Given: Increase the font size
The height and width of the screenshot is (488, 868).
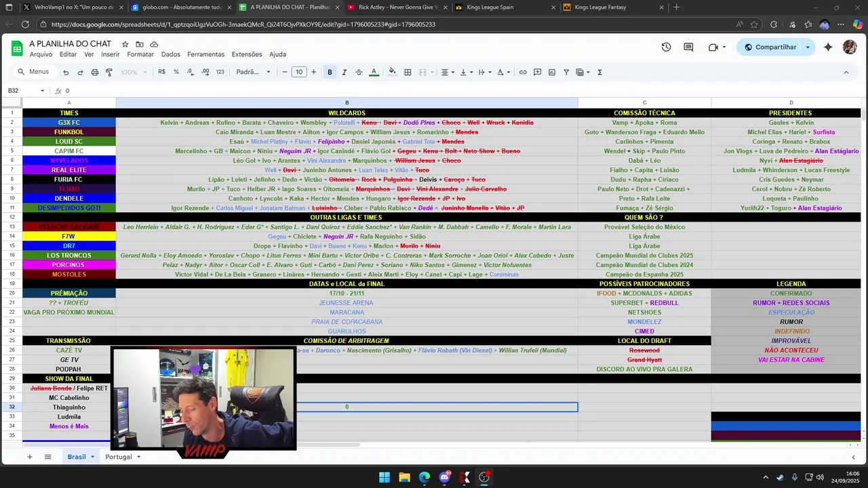Looking at the screenshot, I should (x=313, y=72).
